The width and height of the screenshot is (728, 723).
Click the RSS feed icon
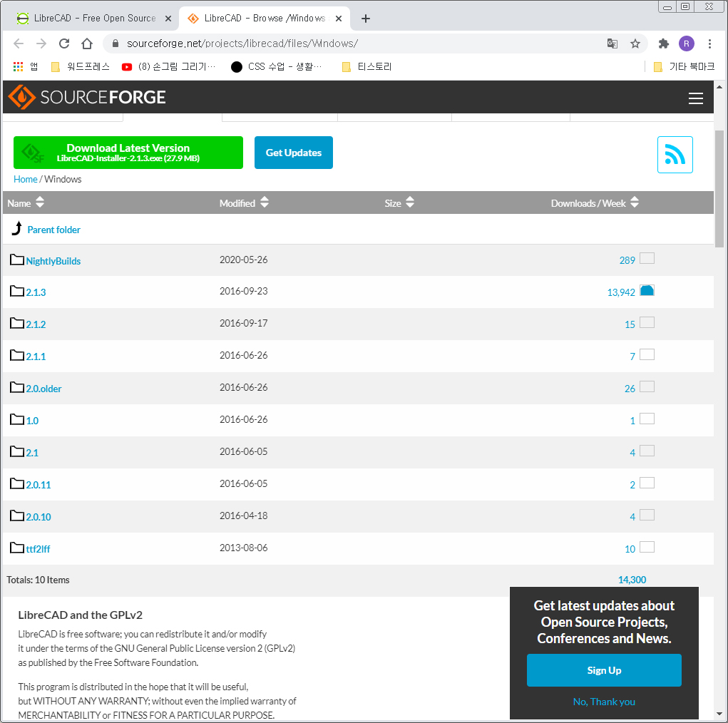pyautogui.click(x=675, y=155)
